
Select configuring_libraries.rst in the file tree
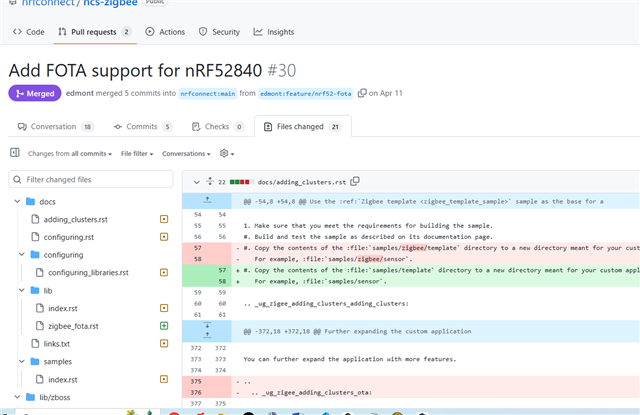[x=88, y=272]
